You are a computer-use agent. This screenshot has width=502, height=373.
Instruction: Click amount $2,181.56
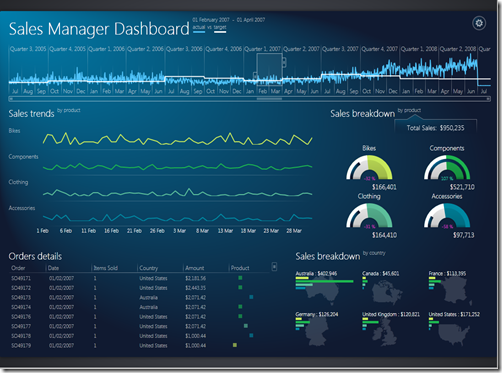point(196,278)
